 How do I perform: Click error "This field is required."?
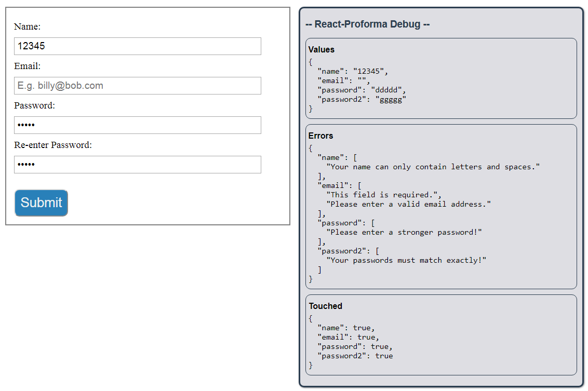pyautogui.click(x=384, y=195)
